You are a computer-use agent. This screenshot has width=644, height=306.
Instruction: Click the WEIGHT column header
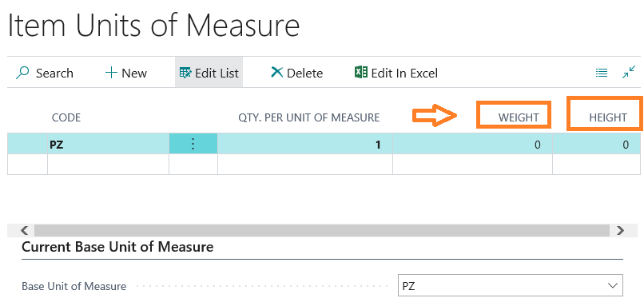tap(519, 118)
